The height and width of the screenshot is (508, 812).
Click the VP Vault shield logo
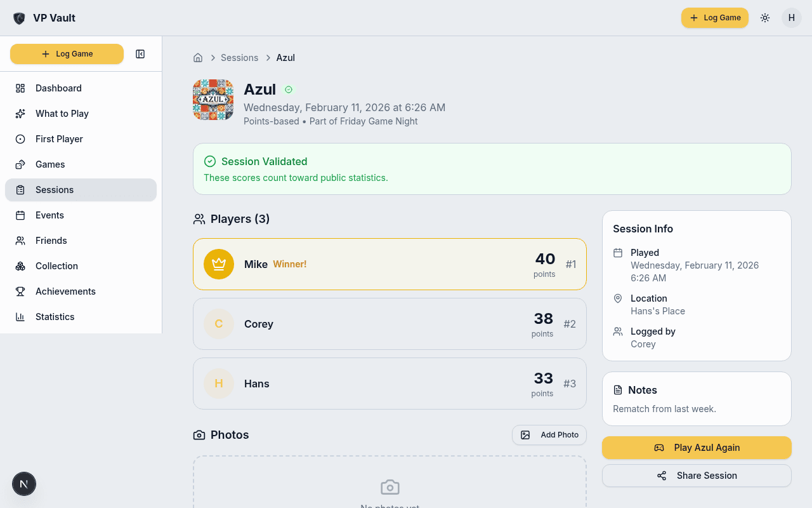tap(19, 18)
